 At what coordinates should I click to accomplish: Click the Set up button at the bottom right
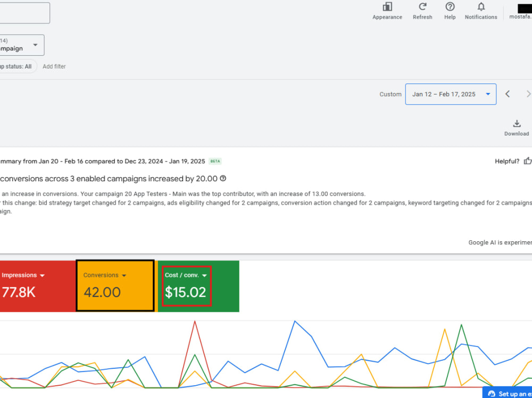507,393
